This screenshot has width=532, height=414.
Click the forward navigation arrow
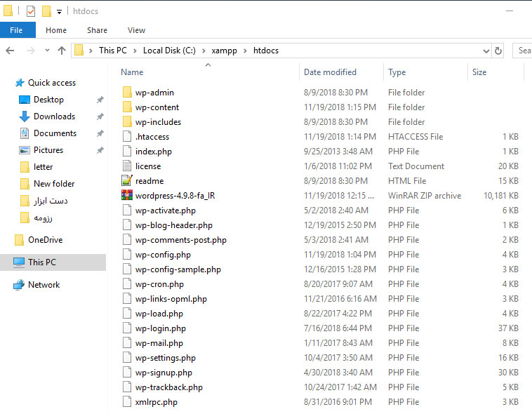pyautogui.click(x=31, y=51)
